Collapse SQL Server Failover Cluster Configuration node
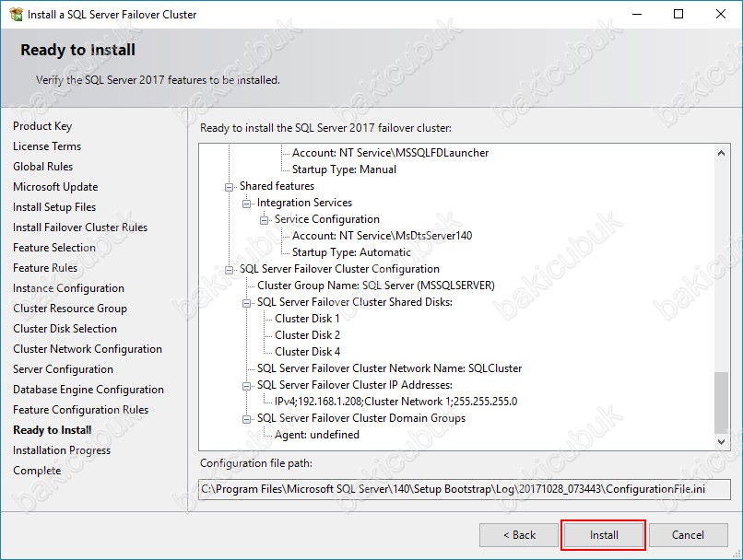The image size is (743, 560). pos(229,270)
